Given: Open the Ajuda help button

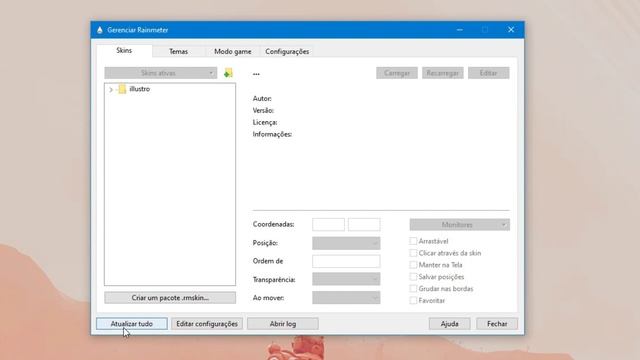Looking at the screenshot, I should (x=449, y=324).
